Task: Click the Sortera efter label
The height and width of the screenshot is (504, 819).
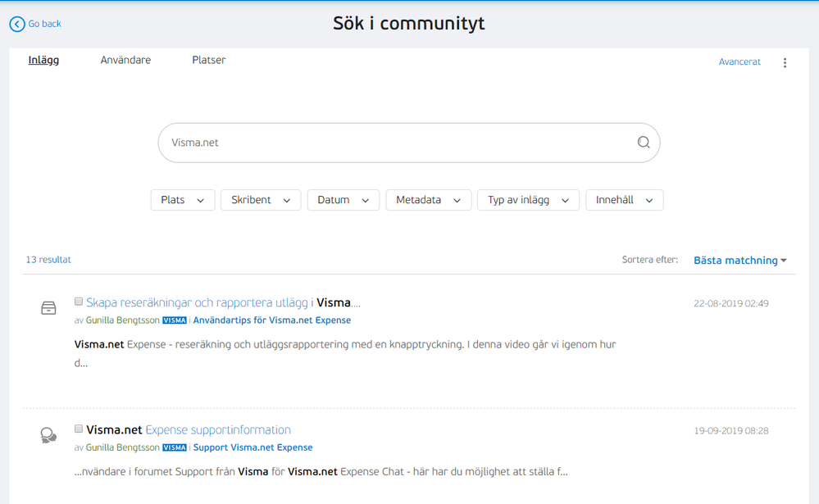Action: 650,260
